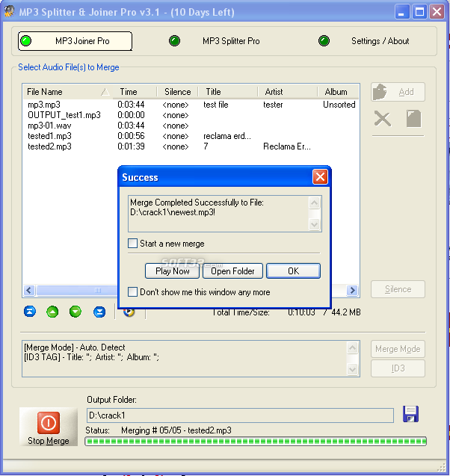Click the Title column header
Image resolution: width=450 pixels, height=476 pixels.
[x=228, y=92]
